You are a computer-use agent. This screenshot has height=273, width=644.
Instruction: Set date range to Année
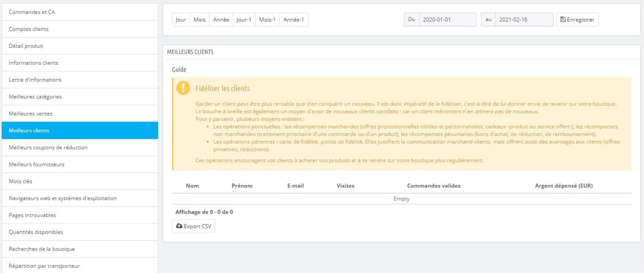(x=221, y=19)
